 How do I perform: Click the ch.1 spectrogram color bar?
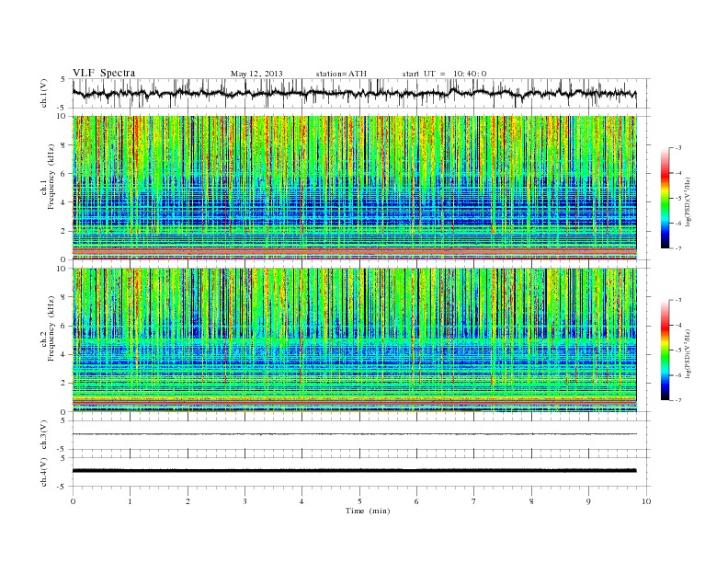point(665,198)
